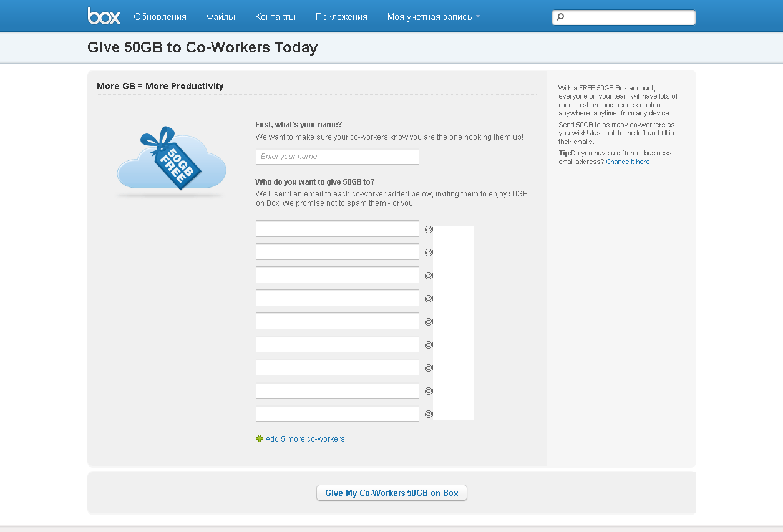Click the last co-worker email field
The width and height of the screenshot is (783, 532).
[x=337, y=414]
